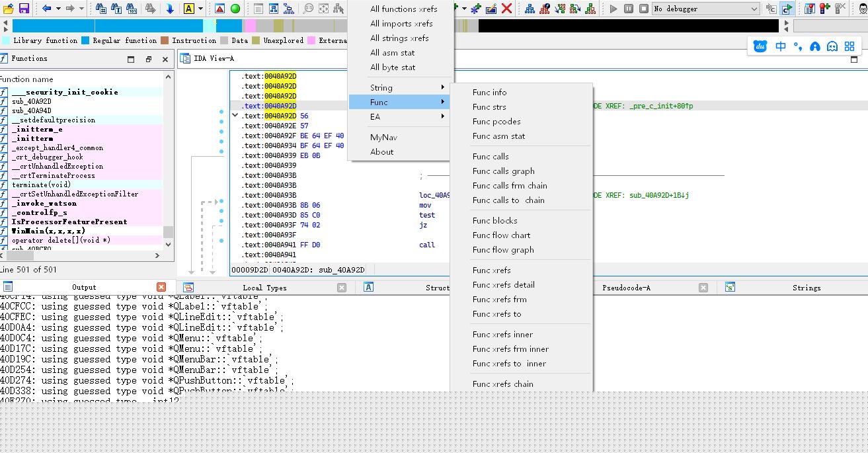868x453 pixels.
Task: Click the green circle toolbar icon
Action: [235, 9]
